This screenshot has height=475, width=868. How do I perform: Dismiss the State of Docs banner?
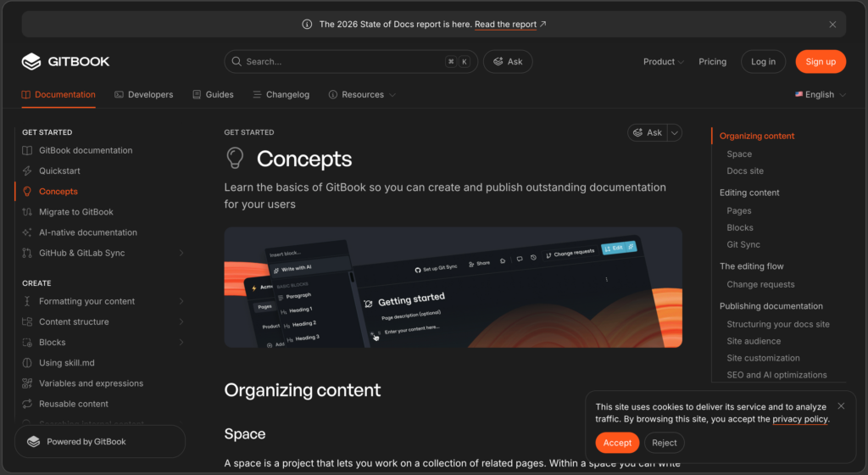pyautogui.click(x=832, y=25)
